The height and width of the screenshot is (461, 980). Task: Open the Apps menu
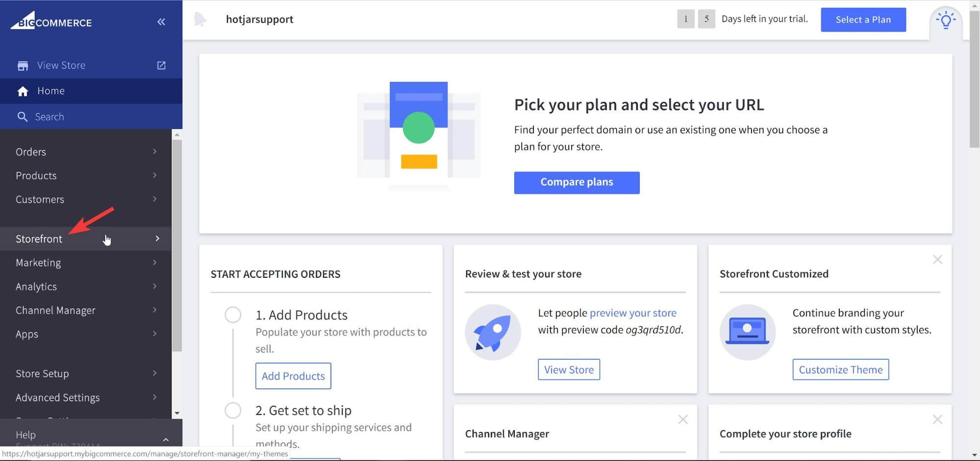[86, 334]
